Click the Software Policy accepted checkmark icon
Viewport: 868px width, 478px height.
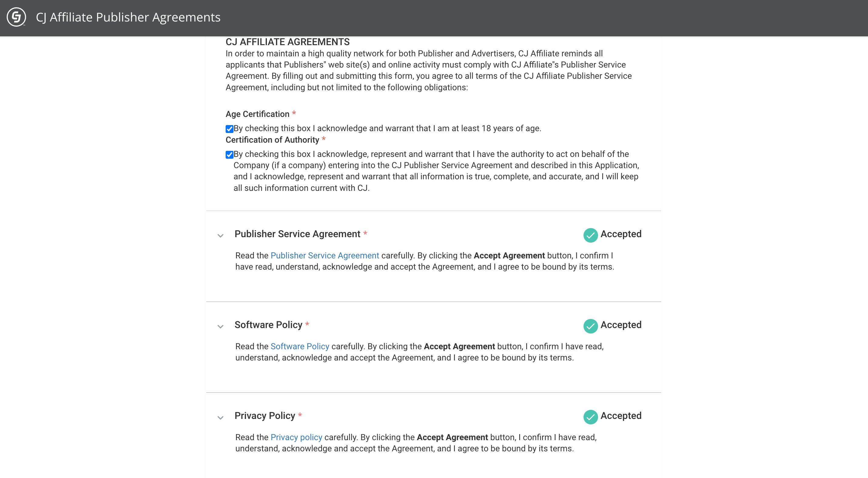[x=590, y=326]
